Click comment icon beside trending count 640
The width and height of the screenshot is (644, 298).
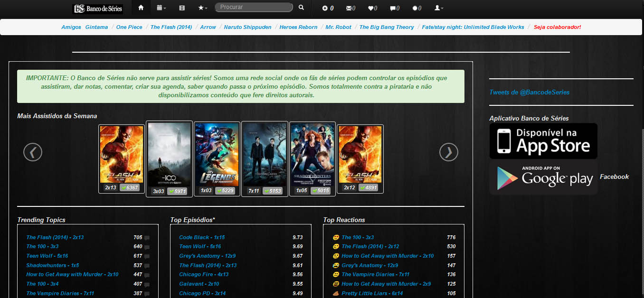(x=147, y=247)
